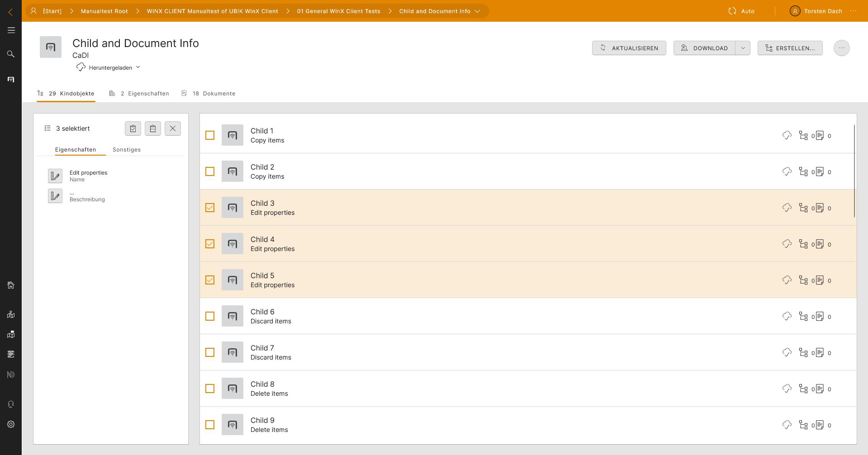Click the AKTUALISIEREN button

point(629,48)
